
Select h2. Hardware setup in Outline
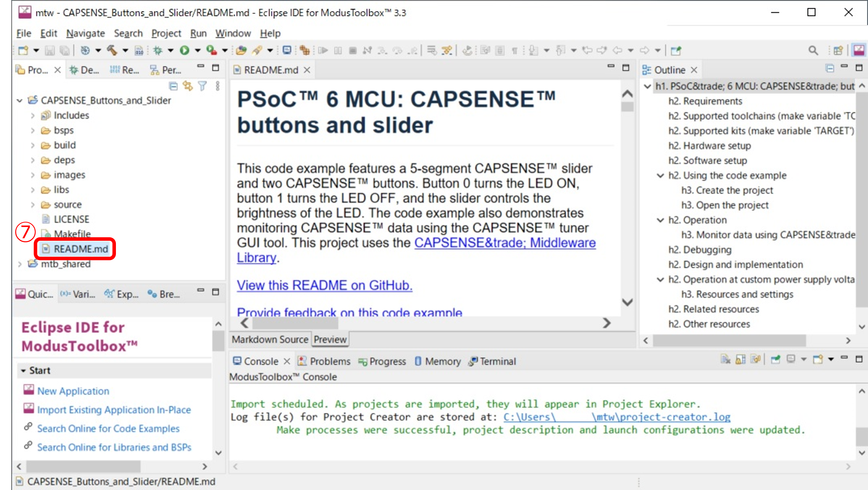pos(710,146)
